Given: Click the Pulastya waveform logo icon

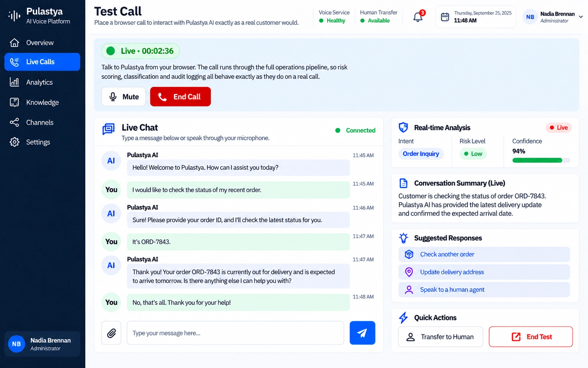Looking at the screenshot, I should 14,16.
